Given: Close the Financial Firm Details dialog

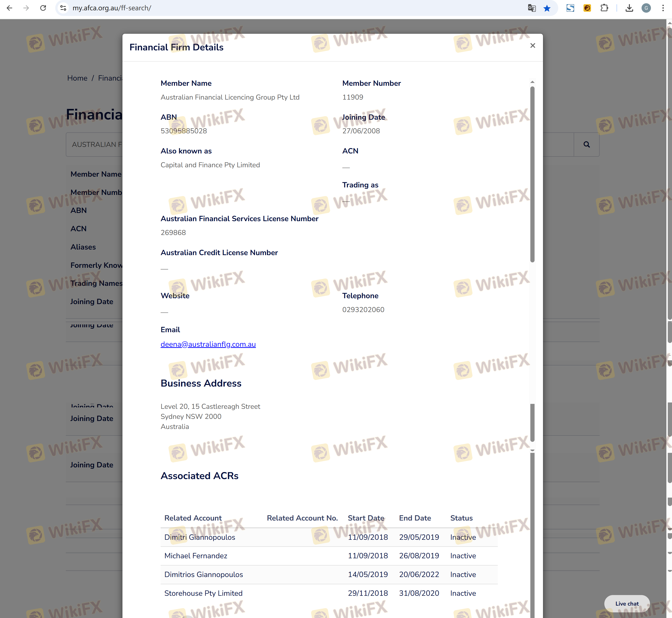Looking at the screenshot, I should pos(533,45).
